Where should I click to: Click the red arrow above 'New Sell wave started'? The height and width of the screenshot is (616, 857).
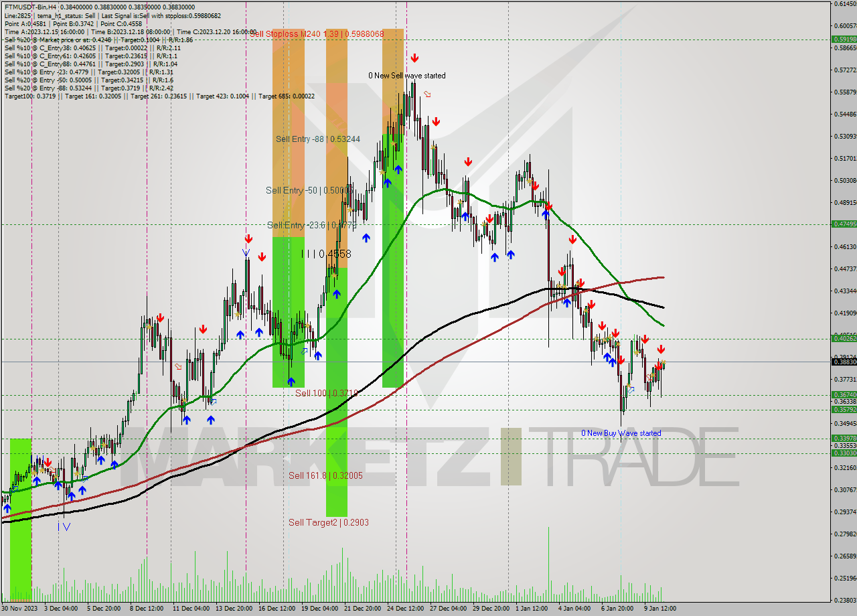click(415, 58)
